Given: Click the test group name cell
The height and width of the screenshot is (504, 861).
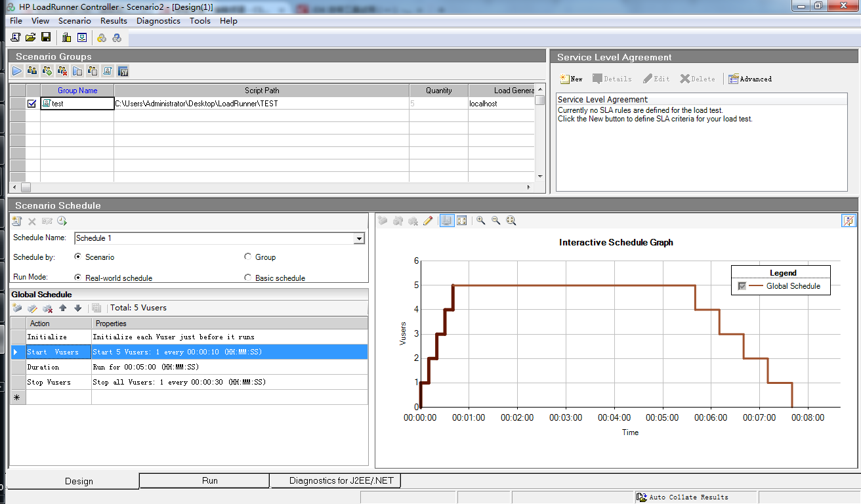Looking at the screenshot, I should pyautogui.click(x=77, y=104).
